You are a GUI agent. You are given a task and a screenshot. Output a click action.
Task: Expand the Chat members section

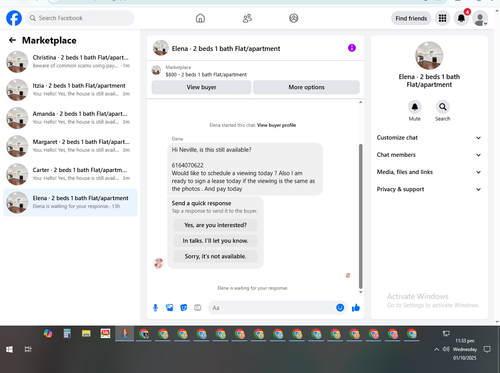coord(429,155)
